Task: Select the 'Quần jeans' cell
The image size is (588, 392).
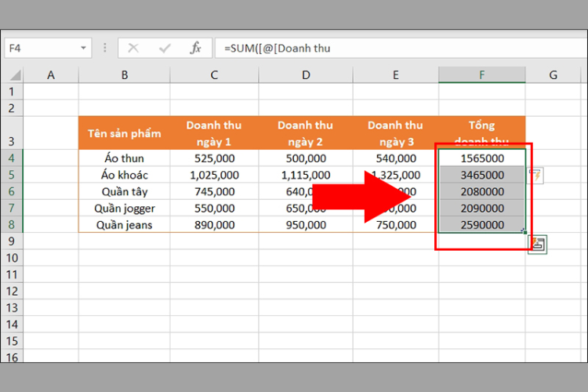Action: pyautogui.click(x=124, y=224)
